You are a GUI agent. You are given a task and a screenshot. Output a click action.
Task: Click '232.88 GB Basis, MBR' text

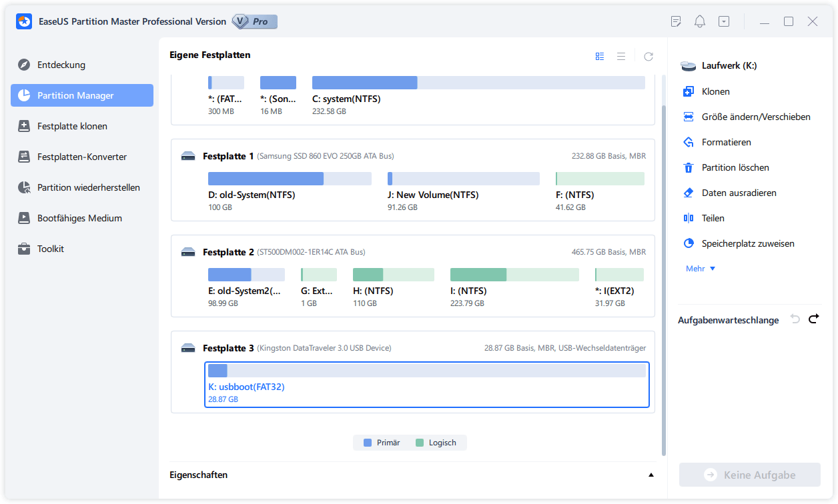pos(609,156)
